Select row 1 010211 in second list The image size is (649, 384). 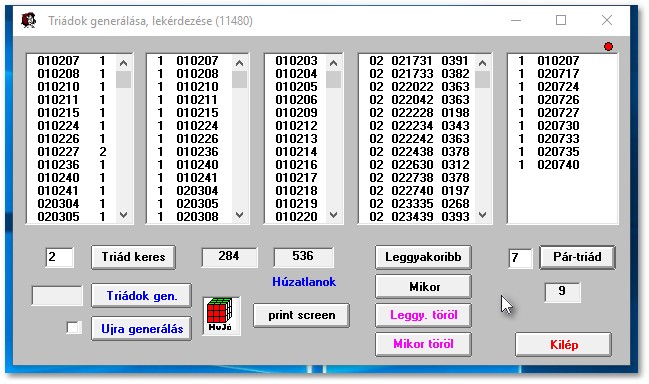click(x=190, y=100)
